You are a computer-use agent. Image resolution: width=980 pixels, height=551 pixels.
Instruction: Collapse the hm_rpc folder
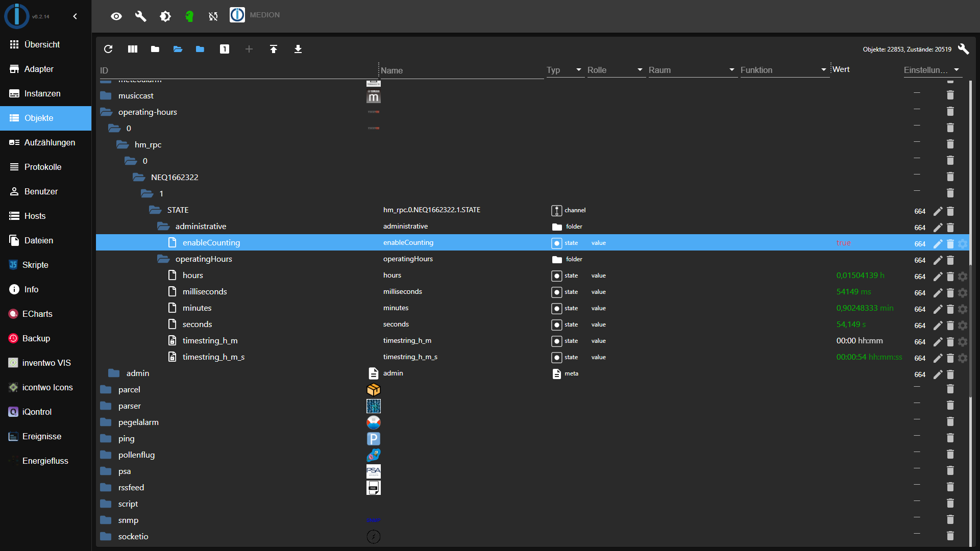122,144
